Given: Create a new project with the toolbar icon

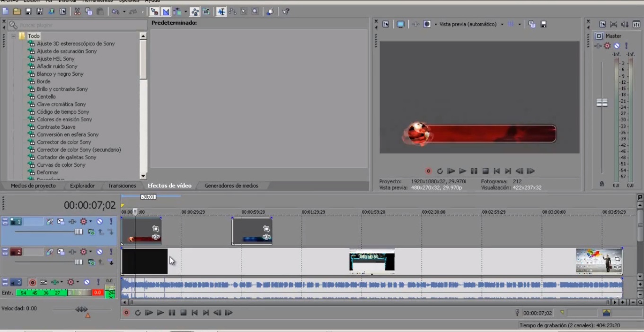Looking at the screenshot, I should click(x=5, y=11).
